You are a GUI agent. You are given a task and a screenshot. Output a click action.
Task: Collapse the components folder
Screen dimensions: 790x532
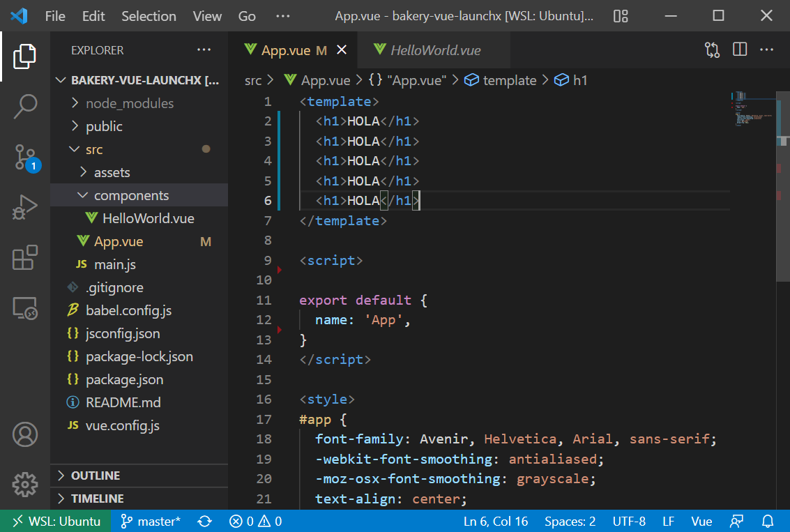(139, 195)
